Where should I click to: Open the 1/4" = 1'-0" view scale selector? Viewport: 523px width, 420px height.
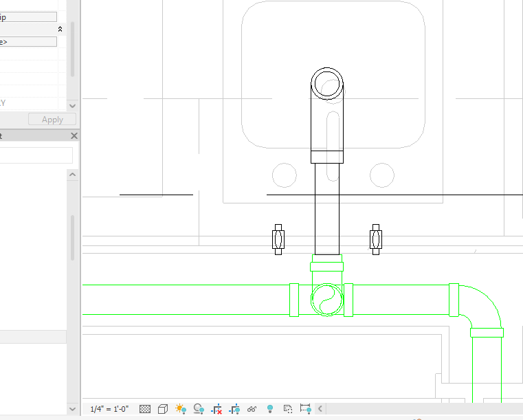(x=109, y=409)
